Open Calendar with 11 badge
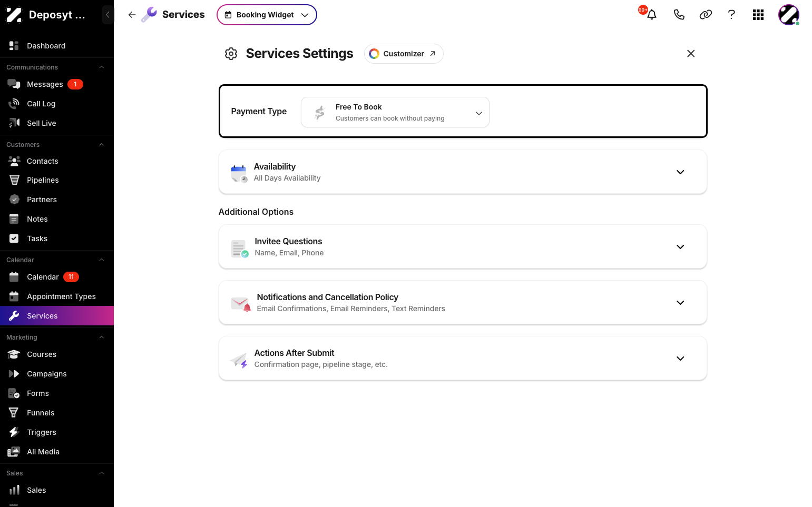 57,277
